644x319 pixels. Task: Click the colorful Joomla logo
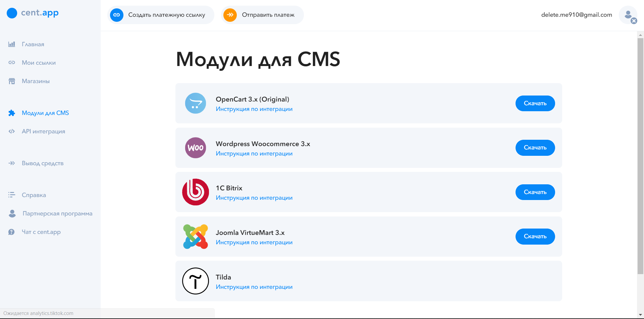pyautogui.click(x=196, y=237)
